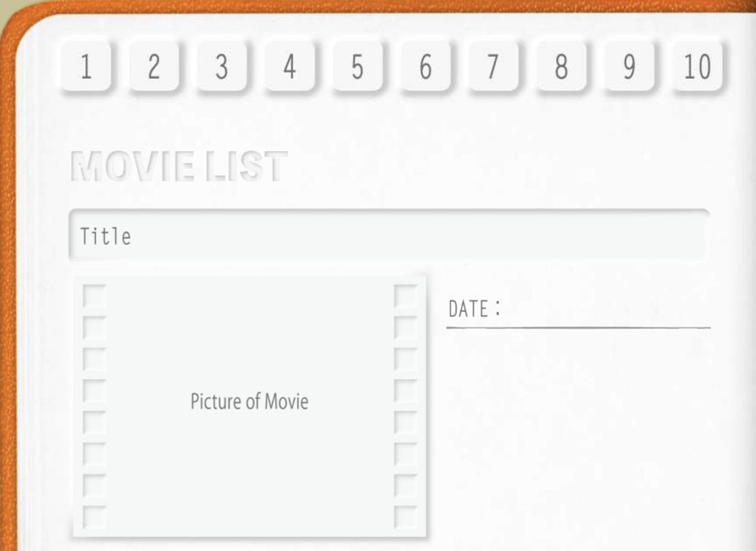The height and width of the screenshot is (551, 756).
Task: Click the film strip frame border
Action: point(250,277)
